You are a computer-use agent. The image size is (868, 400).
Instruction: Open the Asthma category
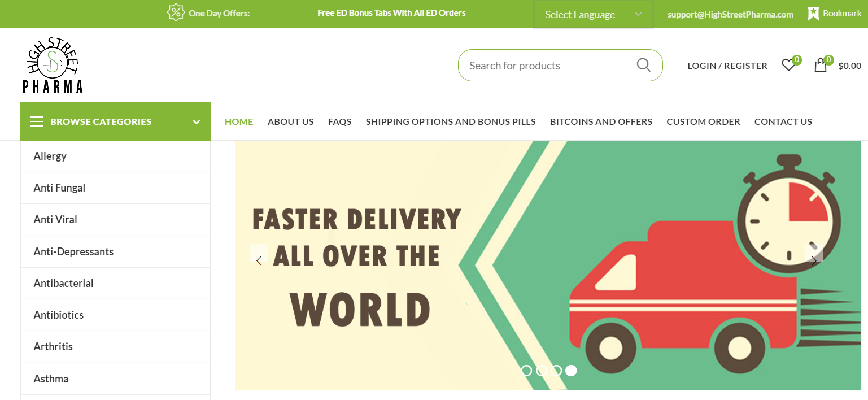point(115,379)
